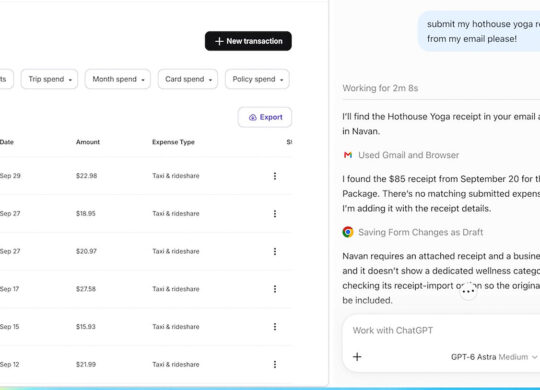Expand the Policy spend dropdown
The width and height of the screenshot is (540, 390).
pyautogui.click(x=257, y=79)
